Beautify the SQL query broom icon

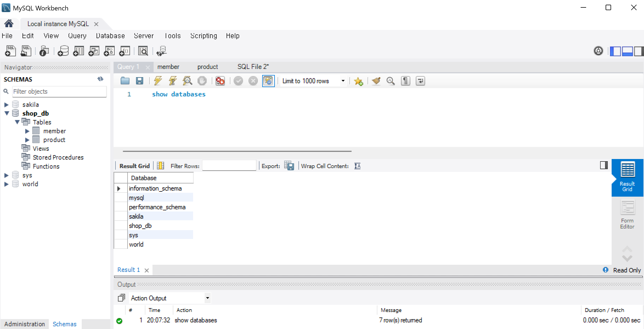coord(376,81)
